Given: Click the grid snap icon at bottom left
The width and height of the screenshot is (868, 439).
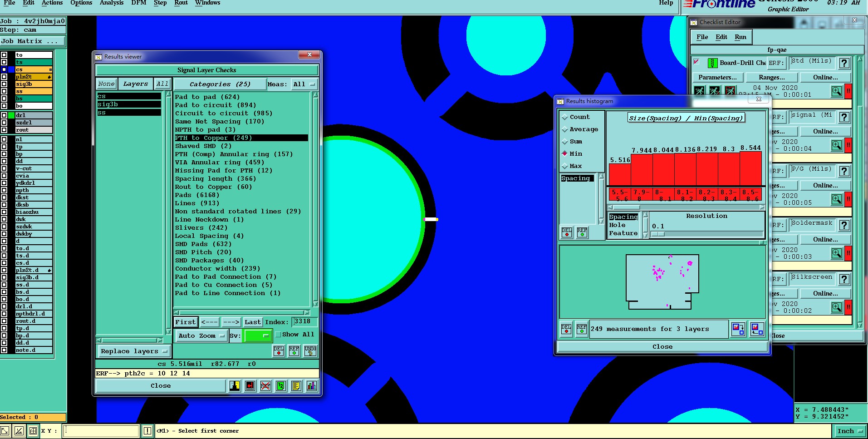Looking at the screenshot, I should (33, 431).
